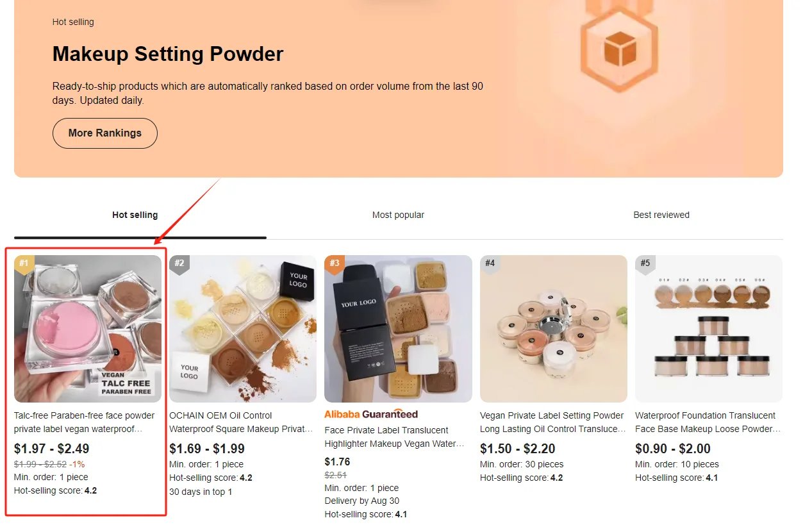Click the stacked loose powder jars image
This screenshot has height=525, width=812.
point(708,329)
